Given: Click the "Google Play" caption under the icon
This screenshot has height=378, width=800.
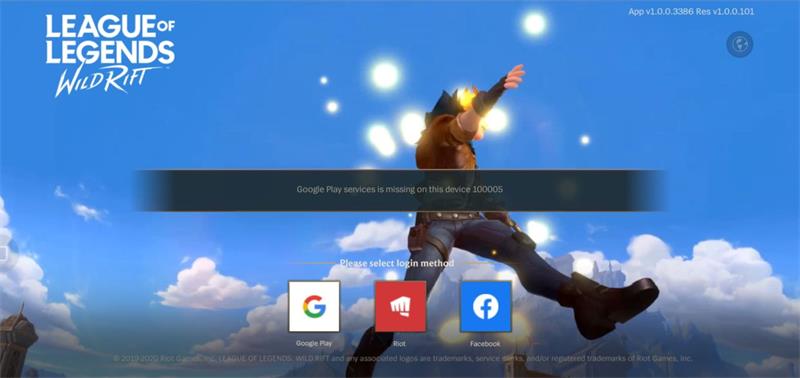Looking at the screenshot, I should tap(314, 343).
